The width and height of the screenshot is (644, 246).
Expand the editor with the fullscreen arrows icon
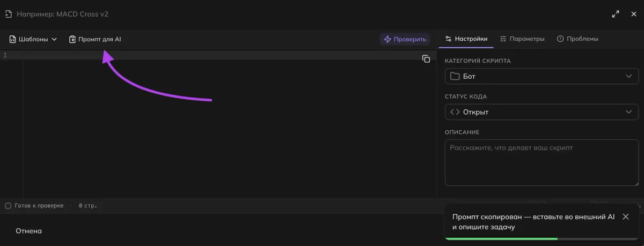[x=616, y=14]
